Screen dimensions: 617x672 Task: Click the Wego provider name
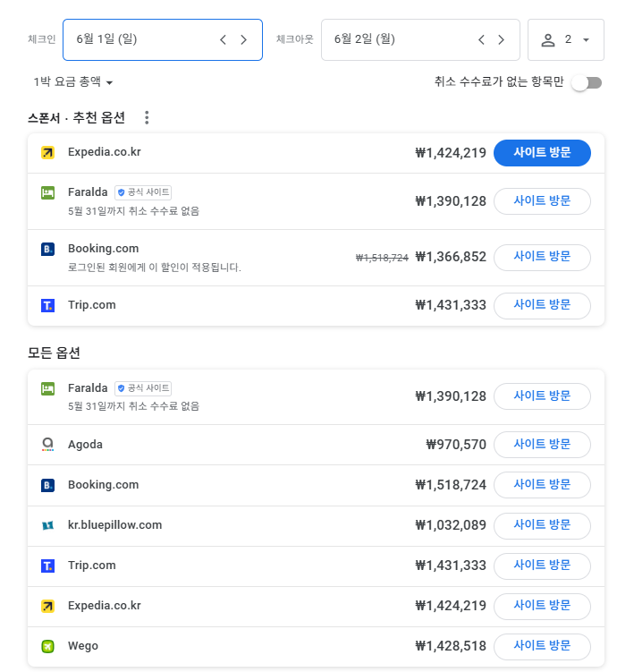point(83,646)
